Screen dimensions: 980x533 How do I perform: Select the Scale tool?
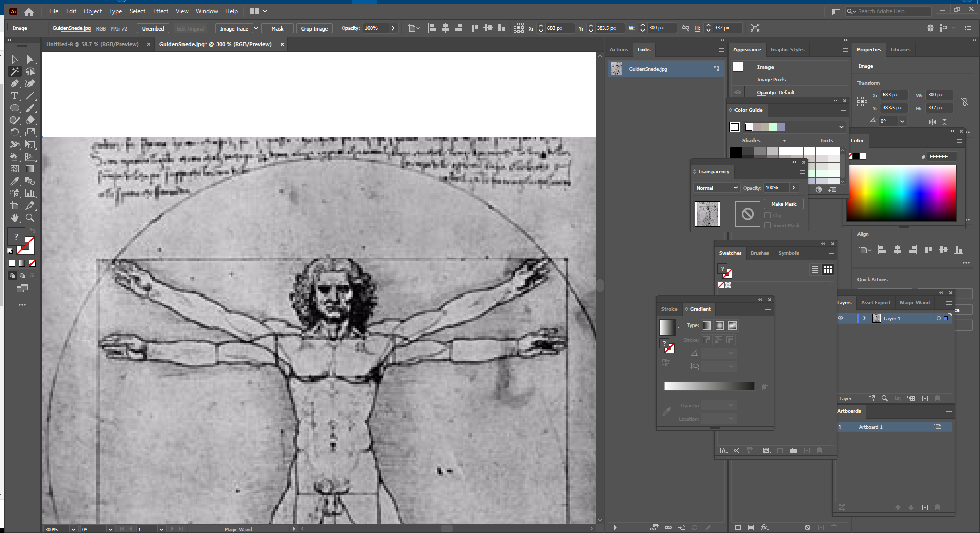[30, 133]
